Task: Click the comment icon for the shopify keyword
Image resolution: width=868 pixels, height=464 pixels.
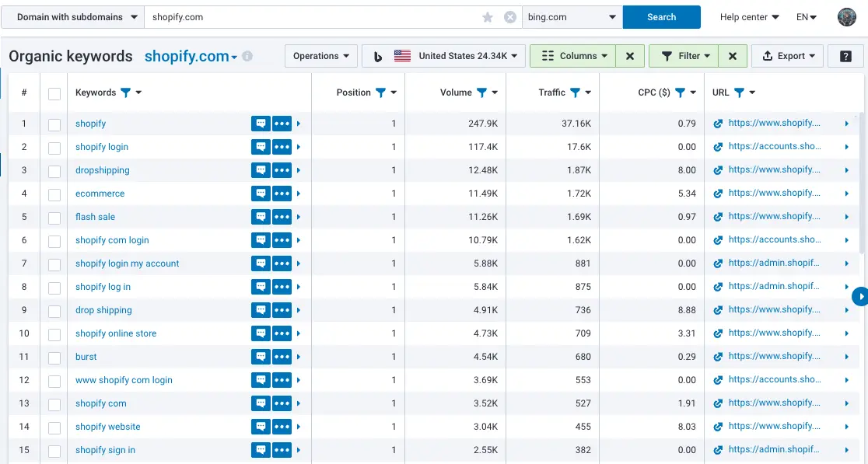Action: pyautogui.click(x=261, y=124)
